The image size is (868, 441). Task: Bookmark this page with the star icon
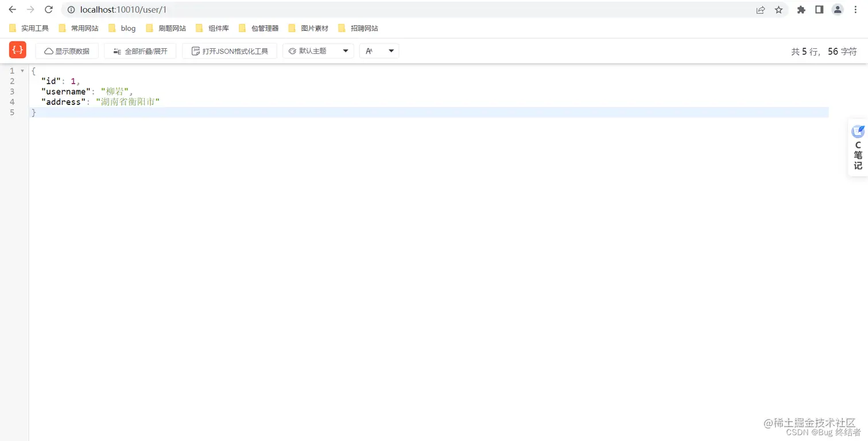coord(778,10)
